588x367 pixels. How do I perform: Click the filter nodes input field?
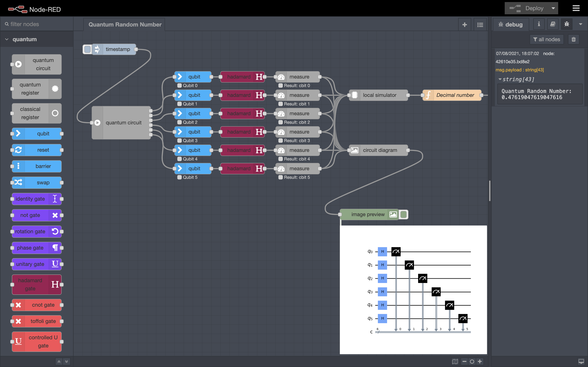(x=36, y=24)
